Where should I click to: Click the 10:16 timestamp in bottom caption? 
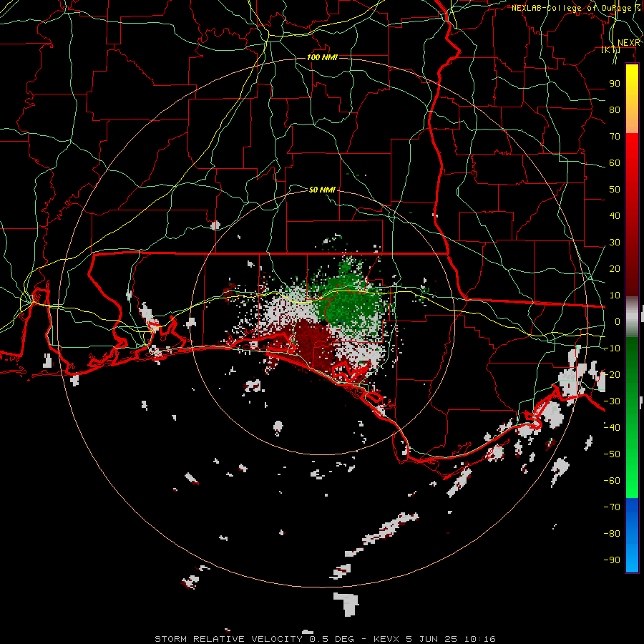pos(479,639)
